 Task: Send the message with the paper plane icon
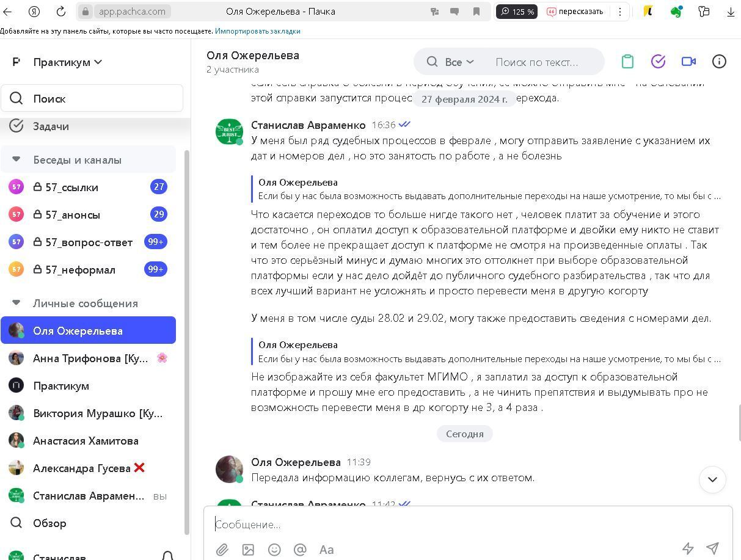pyautogui.click(x=712, y=550)
